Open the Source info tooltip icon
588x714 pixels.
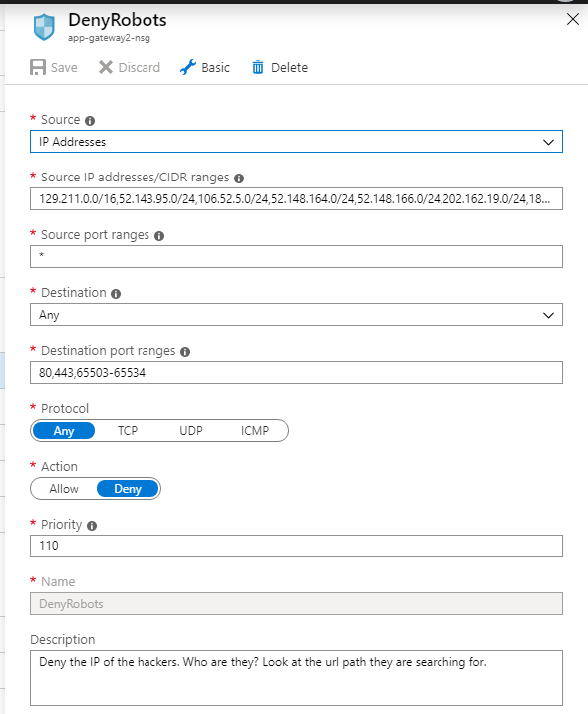(90, 121)
